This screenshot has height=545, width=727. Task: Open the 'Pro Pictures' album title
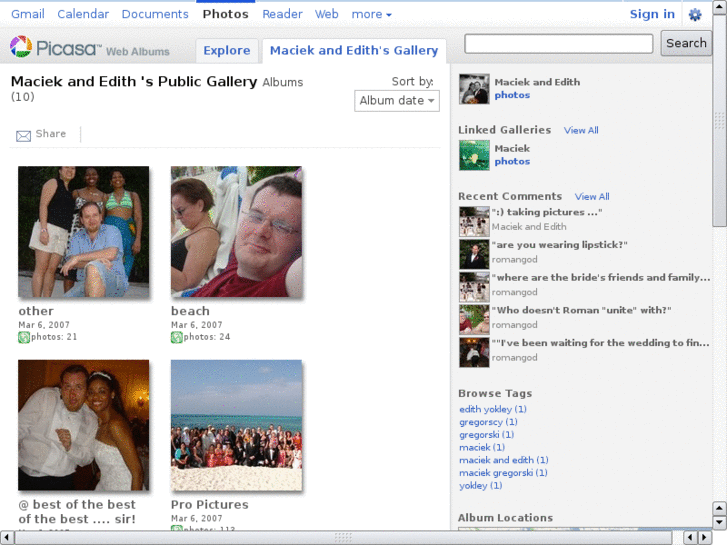click(x=210, y=504)
